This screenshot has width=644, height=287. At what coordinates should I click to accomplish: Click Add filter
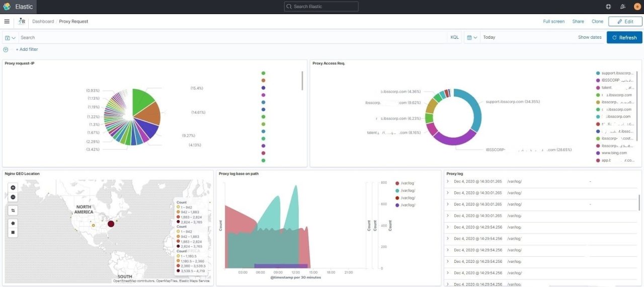pyautogui.click(x=27, y=49)
